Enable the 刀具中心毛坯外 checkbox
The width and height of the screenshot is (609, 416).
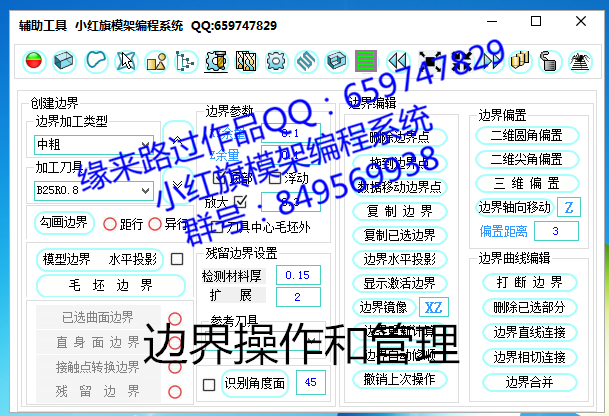pyautogui.click(x=217, y=227)
